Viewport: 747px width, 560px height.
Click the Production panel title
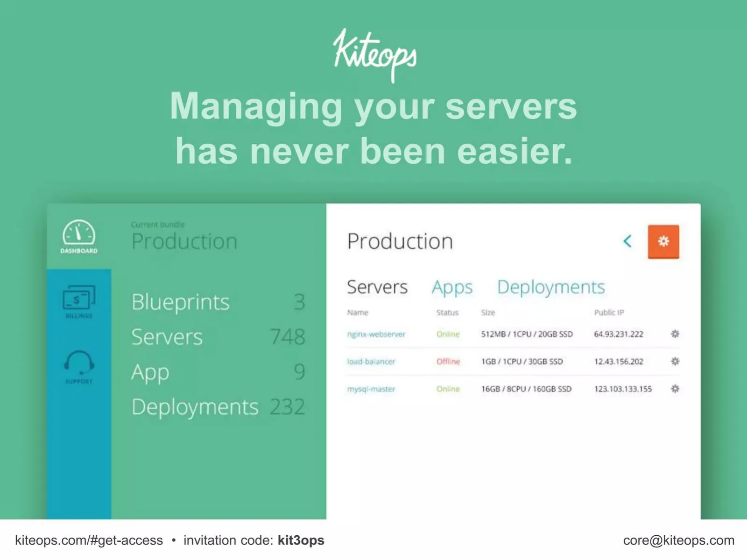(400, 241)
